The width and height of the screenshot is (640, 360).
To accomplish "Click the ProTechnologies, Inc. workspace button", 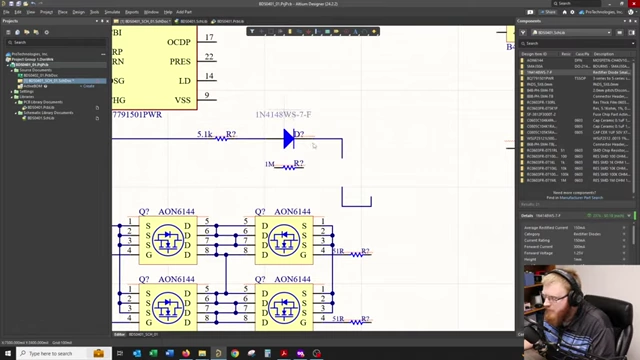I will [600, 12].
